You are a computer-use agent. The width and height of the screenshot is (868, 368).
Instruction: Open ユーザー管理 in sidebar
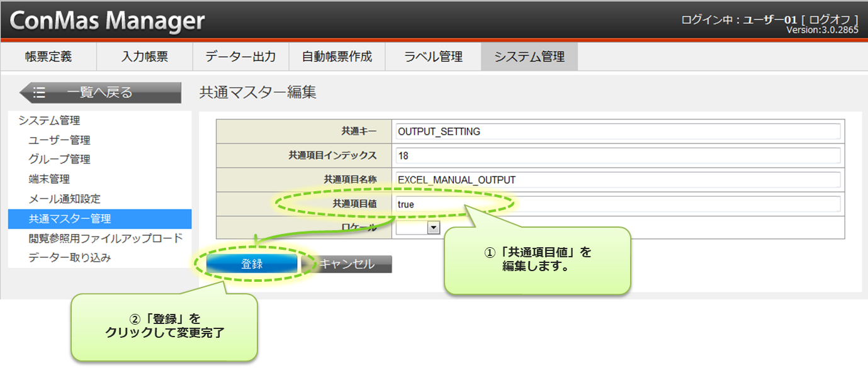[59, 140]
